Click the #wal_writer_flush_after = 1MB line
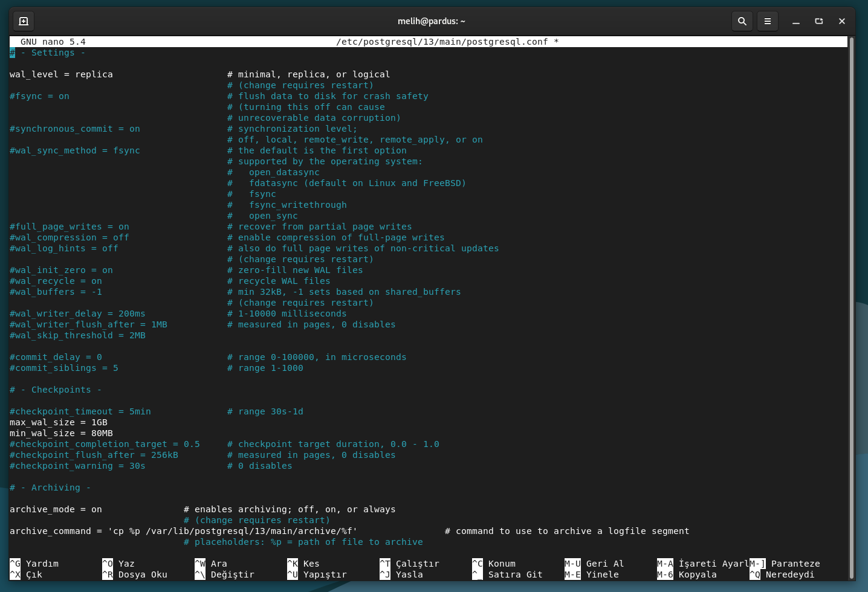Image resolution: width=868 pixels, height=592 pixels. coord(88,324)
